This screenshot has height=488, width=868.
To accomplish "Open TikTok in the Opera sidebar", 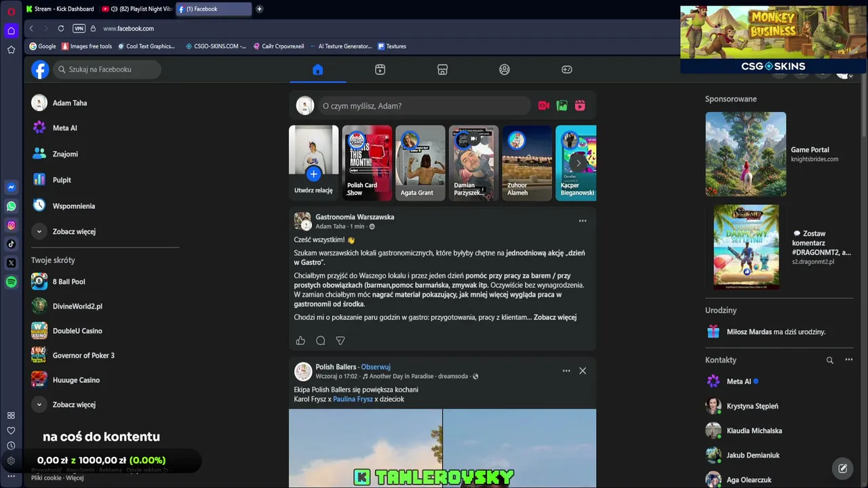I will tap(11, 244).
